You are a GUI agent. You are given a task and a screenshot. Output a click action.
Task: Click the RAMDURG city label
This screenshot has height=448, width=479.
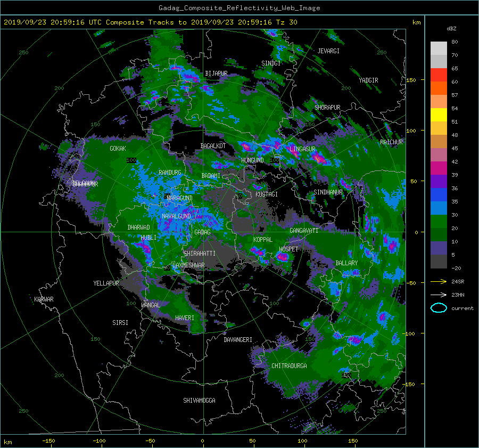coord(170,173)
